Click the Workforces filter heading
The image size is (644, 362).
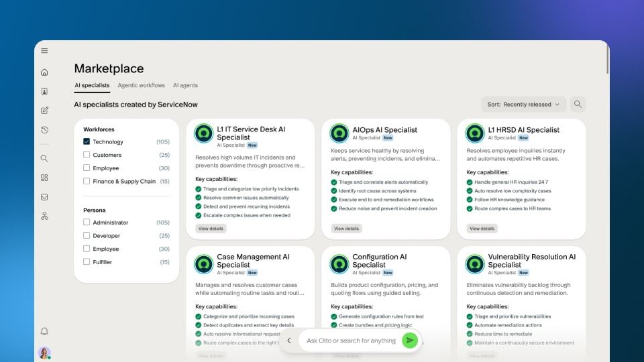[99, 129]
